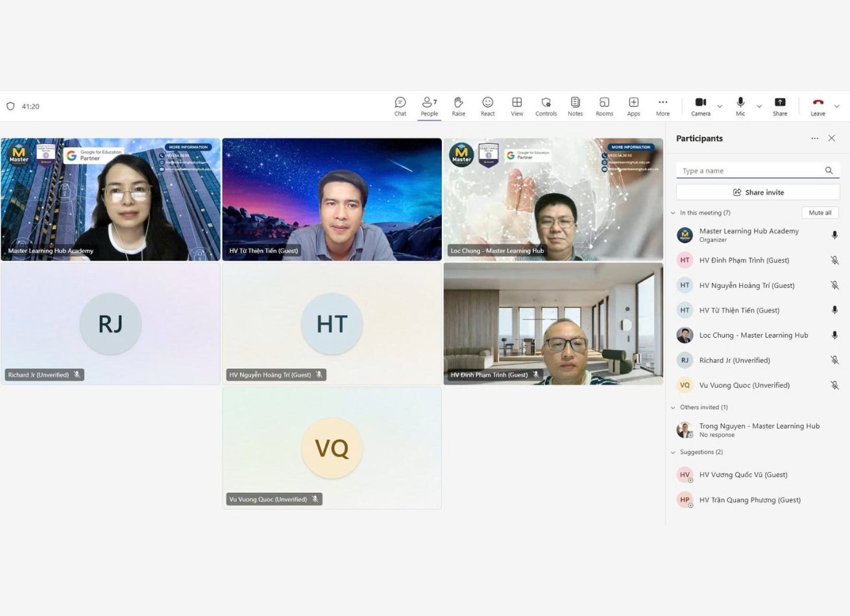Open the React emoji menu
Viewport: 850px width, 616px height.
pyautogui.click(x=487, y=106)
